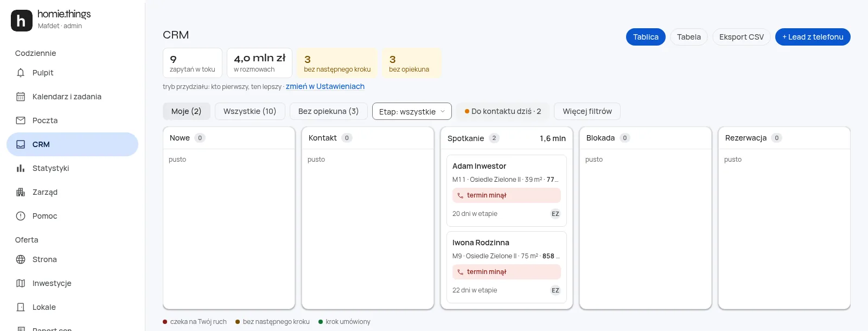Open Adam Inwestor lead card
This screenshot has width=868, height=331.
[507, 190]
